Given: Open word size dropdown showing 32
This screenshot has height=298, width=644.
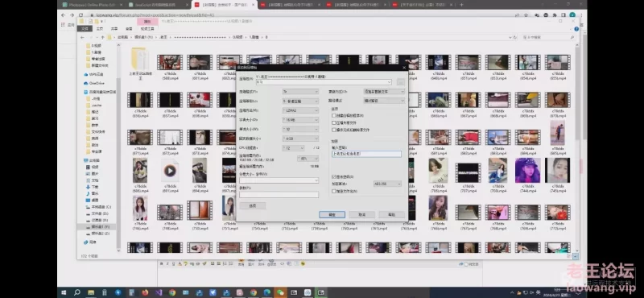Looking at the screenshot, I should coord(300,129).
